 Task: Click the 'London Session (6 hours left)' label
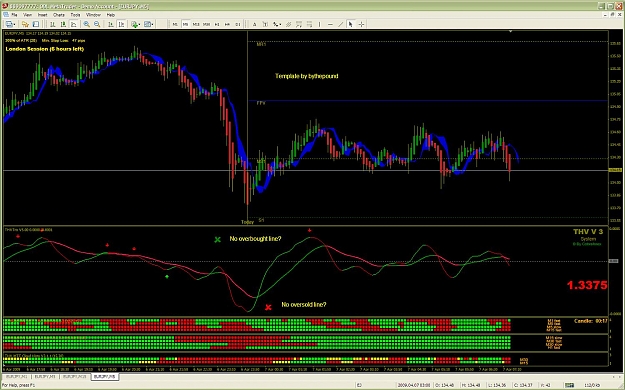click(x=45, y=49)
